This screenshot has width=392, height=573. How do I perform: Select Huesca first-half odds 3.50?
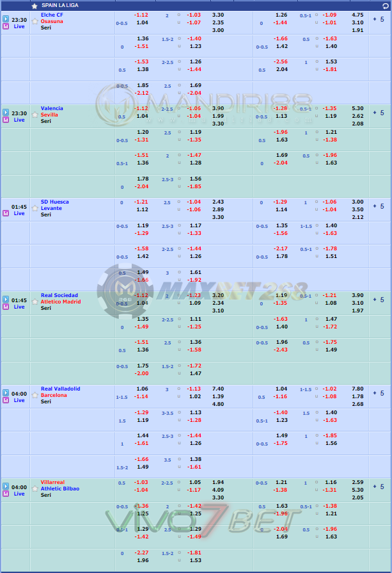pyautogui.click(x=357, y=210)
